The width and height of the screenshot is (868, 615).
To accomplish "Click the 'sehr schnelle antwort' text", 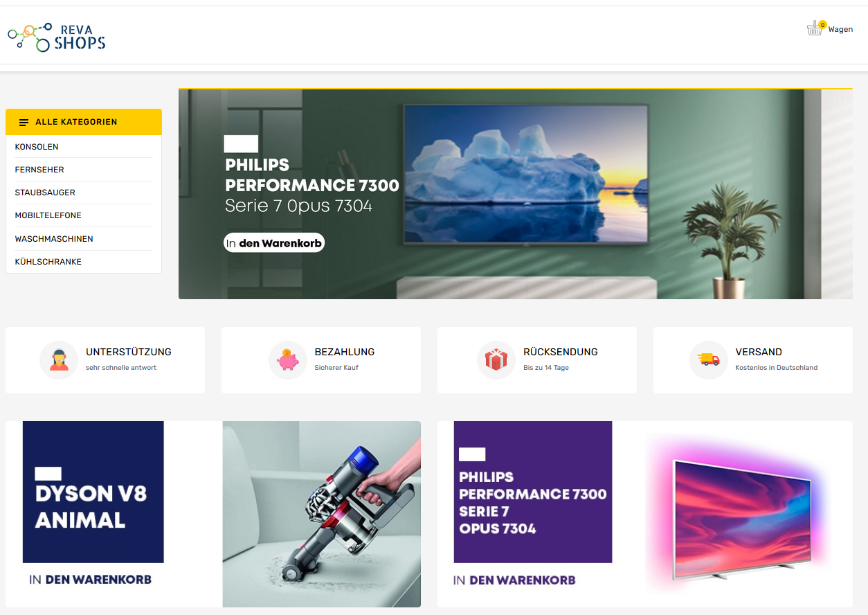I will pyautogui.click(x=121, y=368).
